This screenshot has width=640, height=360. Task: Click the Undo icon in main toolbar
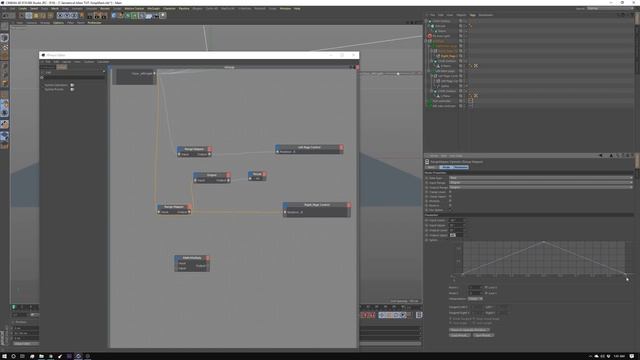5,16
